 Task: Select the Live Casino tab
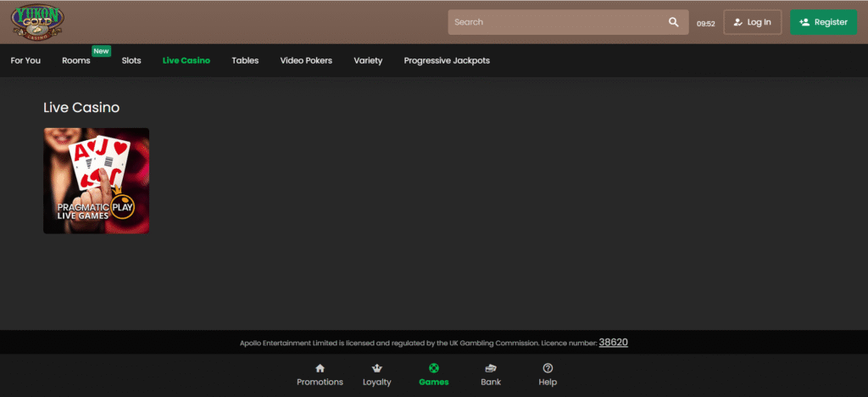coord(186,60)
